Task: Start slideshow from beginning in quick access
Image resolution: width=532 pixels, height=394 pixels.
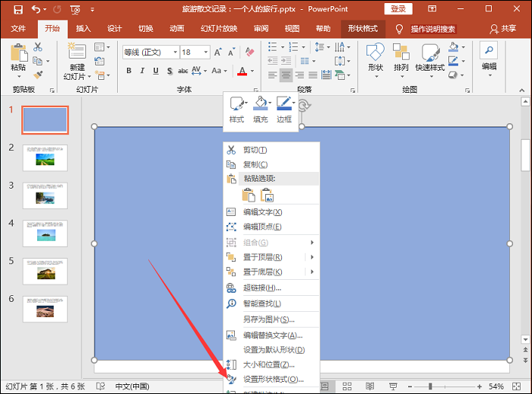Action: (75, 10)
